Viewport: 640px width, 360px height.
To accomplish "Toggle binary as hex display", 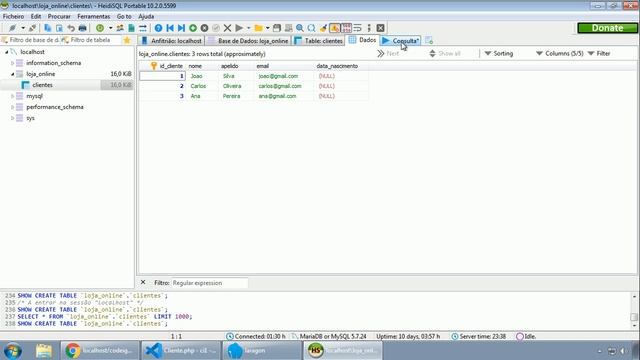I will [346, 28].
